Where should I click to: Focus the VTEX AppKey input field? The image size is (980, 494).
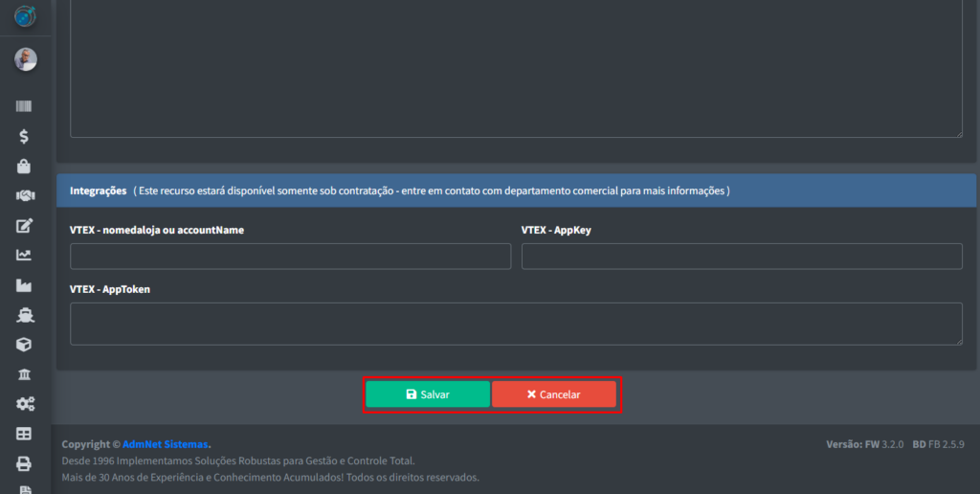[x=741, y=257]
